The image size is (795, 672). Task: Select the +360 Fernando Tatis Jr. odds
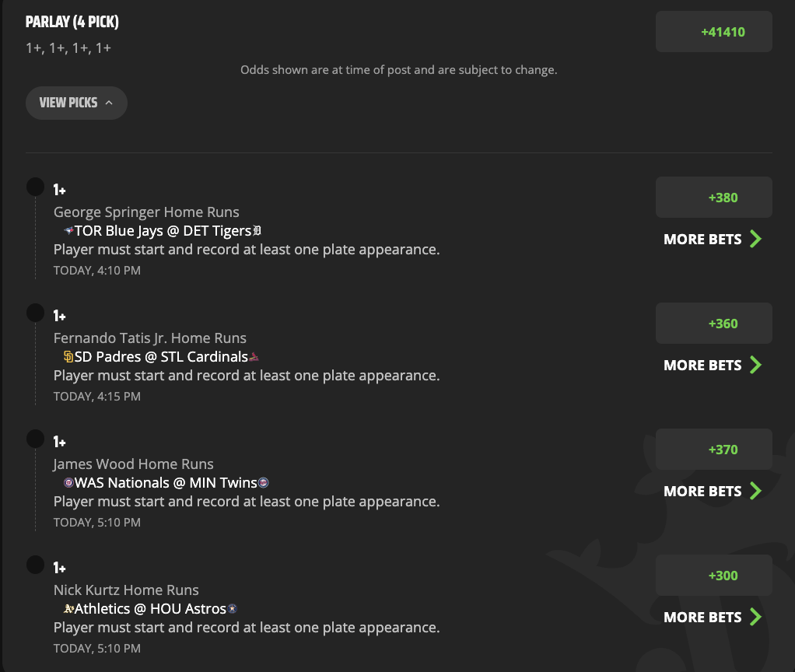[x=714, y=324]
